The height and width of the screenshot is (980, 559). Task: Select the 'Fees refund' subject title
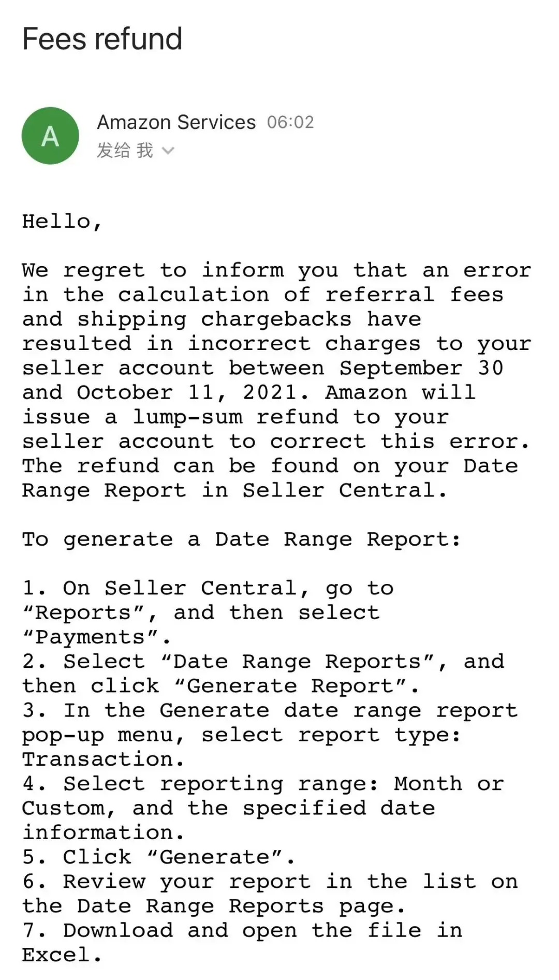(102, 39)
